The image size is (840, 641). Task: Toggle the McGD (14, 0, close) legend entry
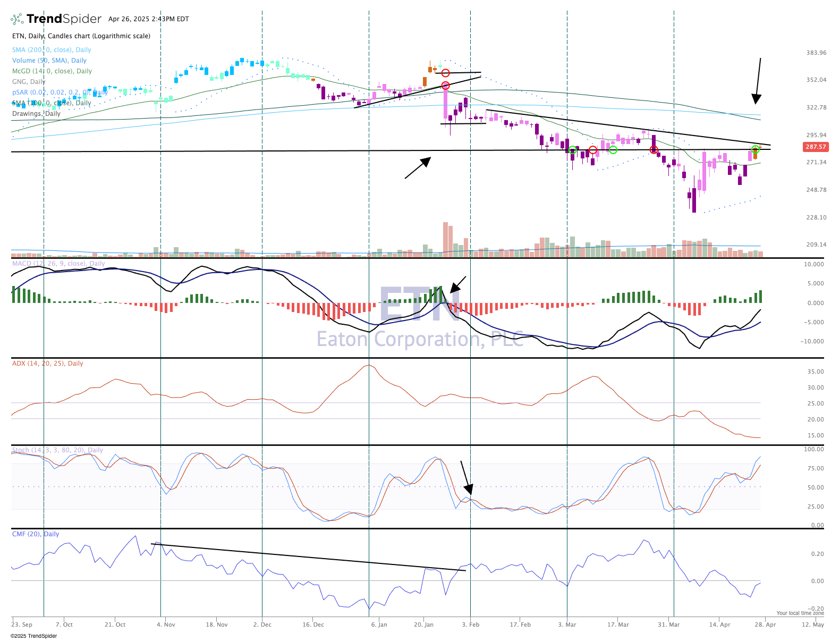52,71
